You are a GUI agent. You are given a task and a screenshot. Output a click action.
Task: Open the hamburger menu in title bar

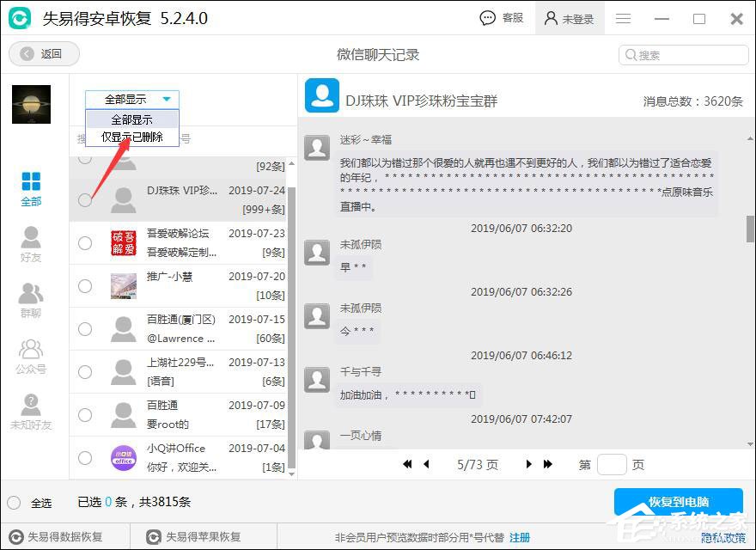[623, 17]
